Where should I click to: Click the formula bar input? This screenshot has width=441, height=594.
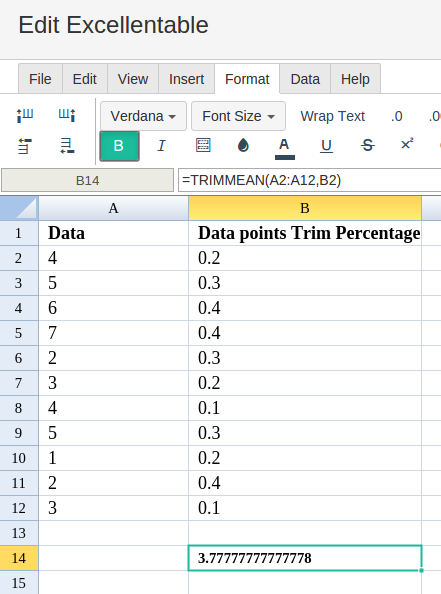309,180
